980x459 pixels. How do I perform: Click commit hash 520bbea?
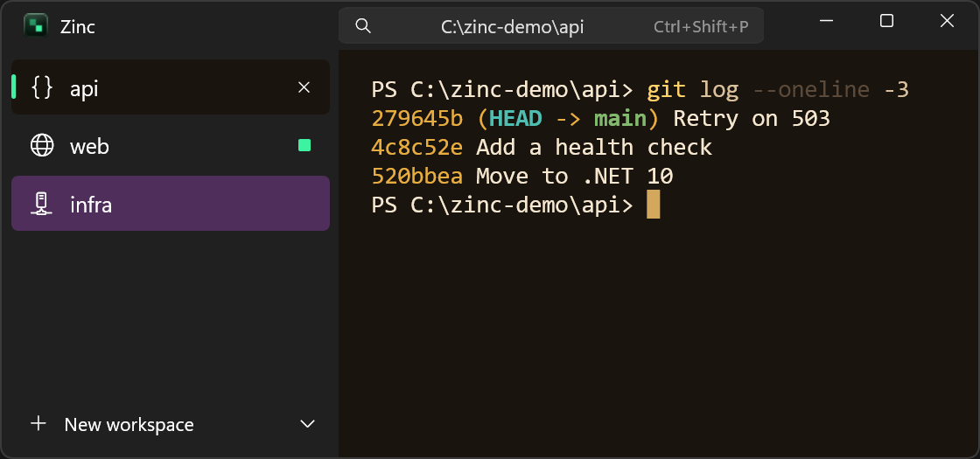pyautogui.click(x=416, y=177)
